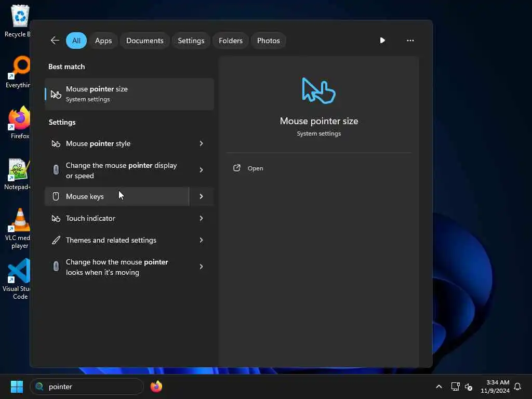This screenshot has height=399, width=532.
Task: Open the network status tray icon
Action: (455, 387)
